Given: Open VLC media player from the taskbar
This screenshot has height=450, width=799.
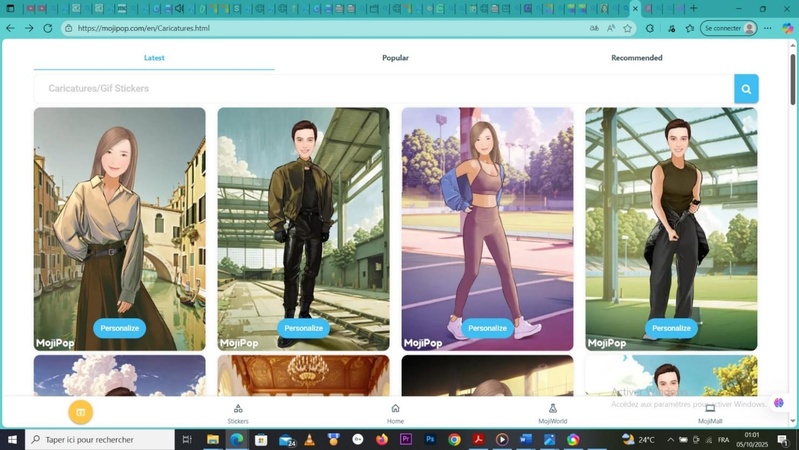Looking at the screenshot, I should tap(310, 439).
